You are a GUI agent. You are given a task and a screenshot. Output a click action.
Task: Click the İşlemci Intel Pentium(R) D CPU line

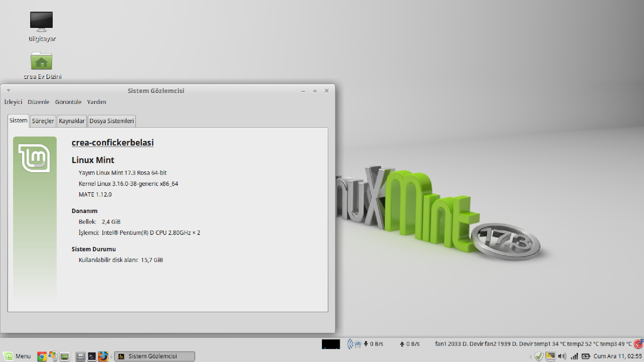click(x=140, y=233)
